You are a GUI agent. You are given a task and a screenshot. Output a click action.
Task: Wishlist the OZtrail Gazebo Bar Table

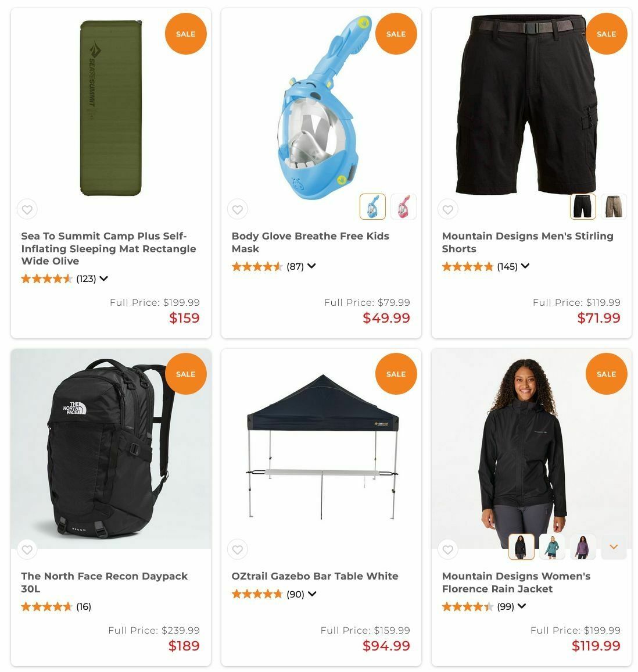point(238,549)
